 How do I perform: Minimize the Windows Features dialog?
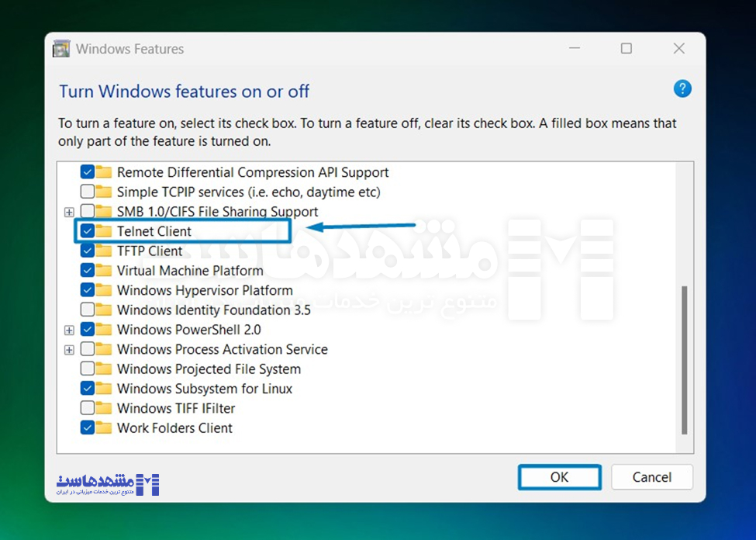point(575,48)
